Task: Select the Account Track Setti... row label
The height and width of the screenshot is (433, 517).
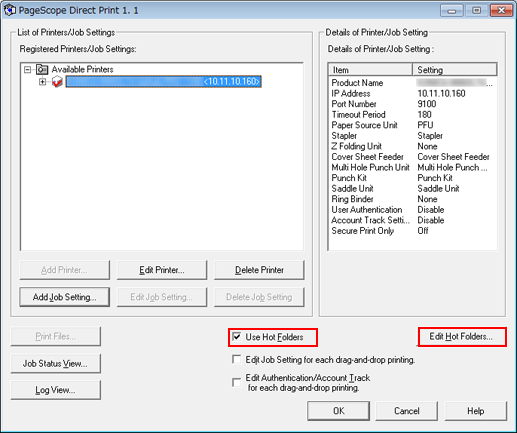Action: (x=370, y=220)
